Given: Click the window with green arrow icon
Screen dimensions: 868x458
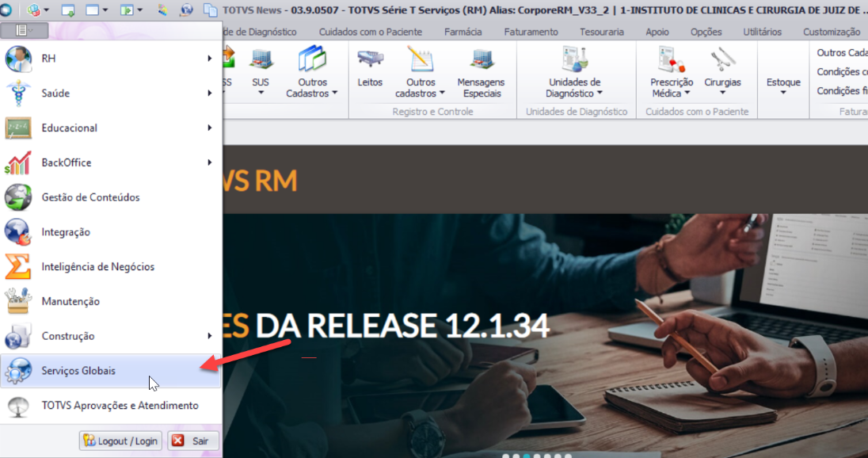Looking at the screenshot, I should pyautogui.click(x=68, y=10).
